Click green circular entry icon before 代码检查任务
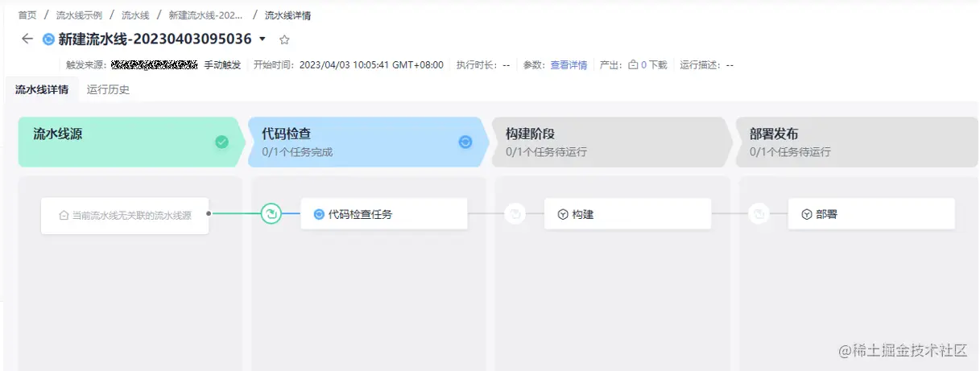Screen dimensions: 980x371 click(x=271, y=214)
